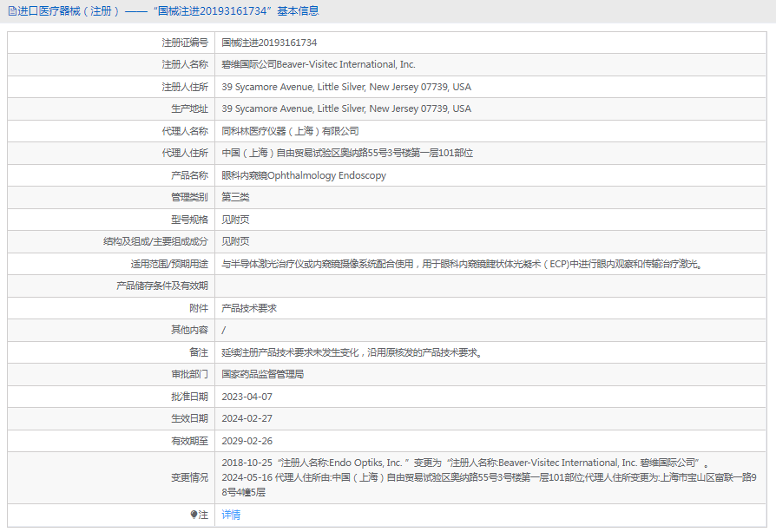Click the lightbulb icon beside 注
This screenshot has height=532, width=776.
coord(194,515)
